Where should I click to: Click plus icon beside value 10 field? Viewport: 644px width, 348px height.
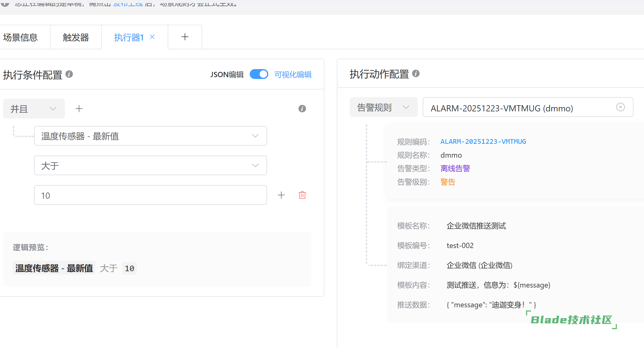click(281, 195)
